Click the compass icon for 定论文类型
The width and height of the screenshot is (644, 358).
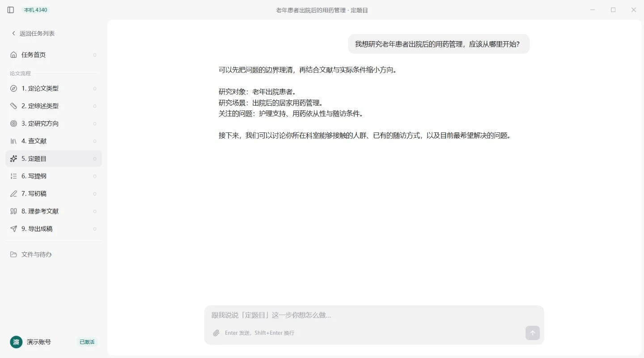13,89
